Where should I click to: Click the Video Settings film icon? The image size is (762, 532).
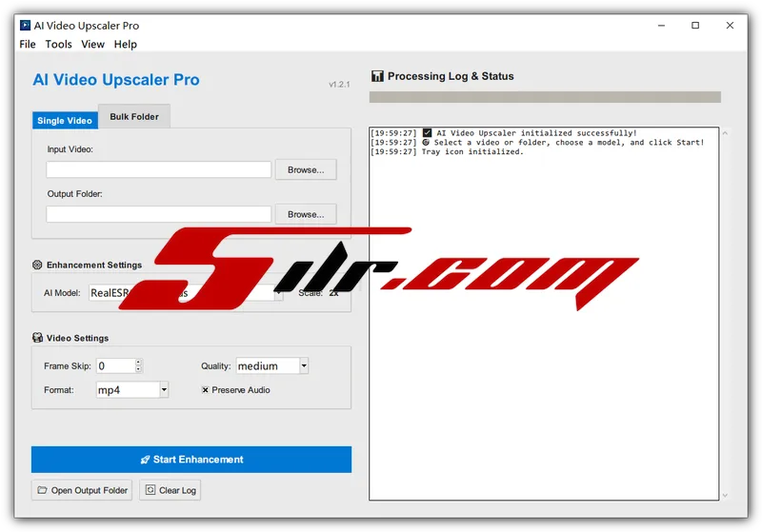[37, 338]
